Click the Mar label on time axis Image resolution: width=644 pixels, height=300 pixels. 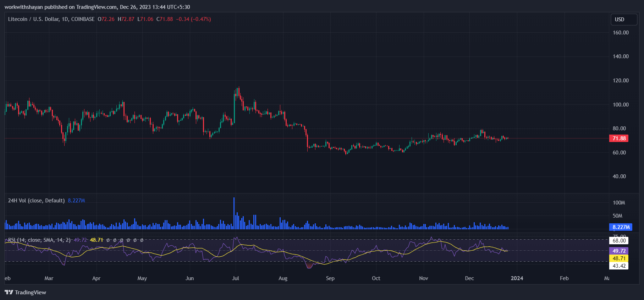coord(49,278)
